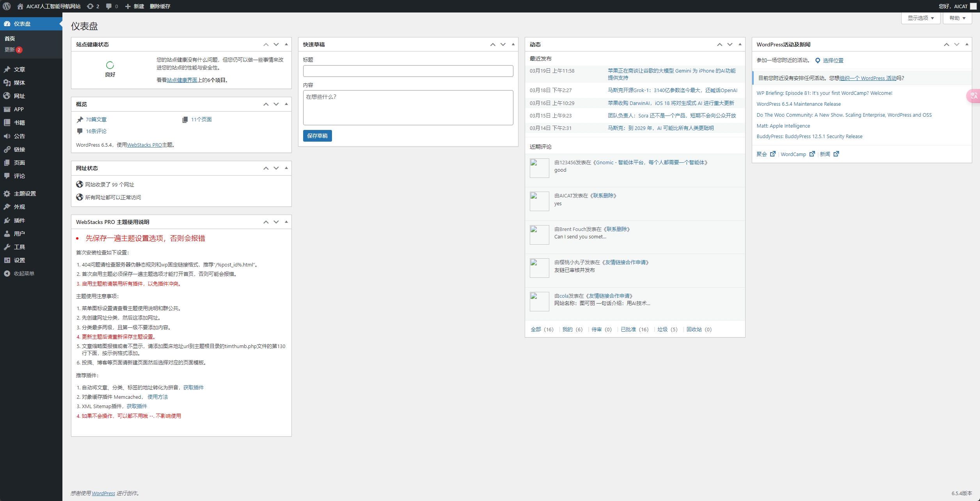The height and width of the screenshot is (501, 980).
Task: Click the 主题设置 gear sidebar icon
Action: [x=7, y=194]
